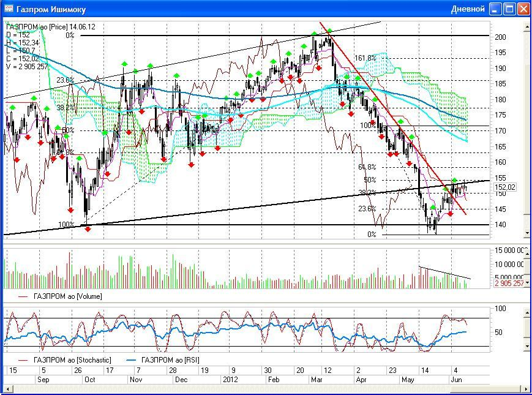This screenshot has width=532, height=395.
Task: Click the '2012' year label on time axis
Action: (x=230, y=380)
